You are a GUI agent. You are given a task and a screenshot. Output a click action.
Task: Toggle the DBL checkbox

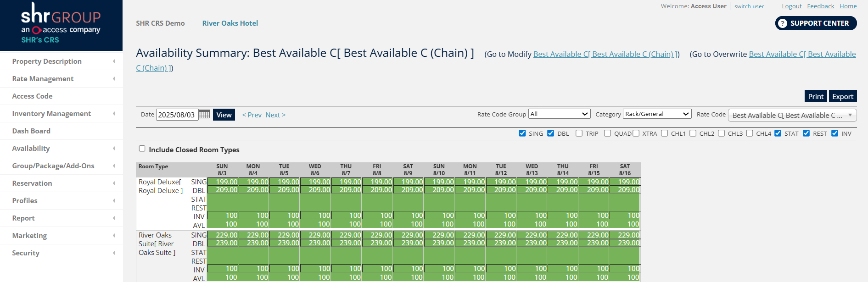coord(551,133)
